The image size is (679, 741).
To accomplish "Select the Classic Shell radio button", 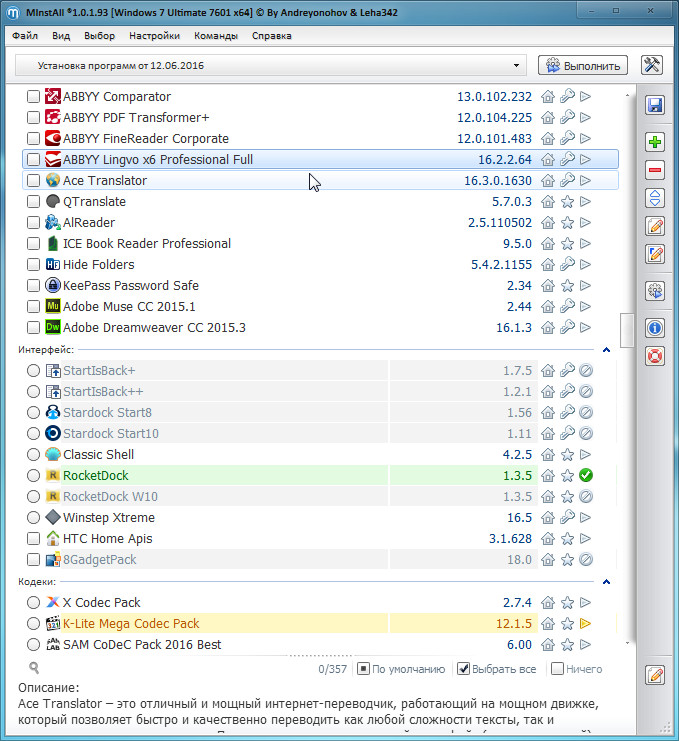I will coord(33,455).
